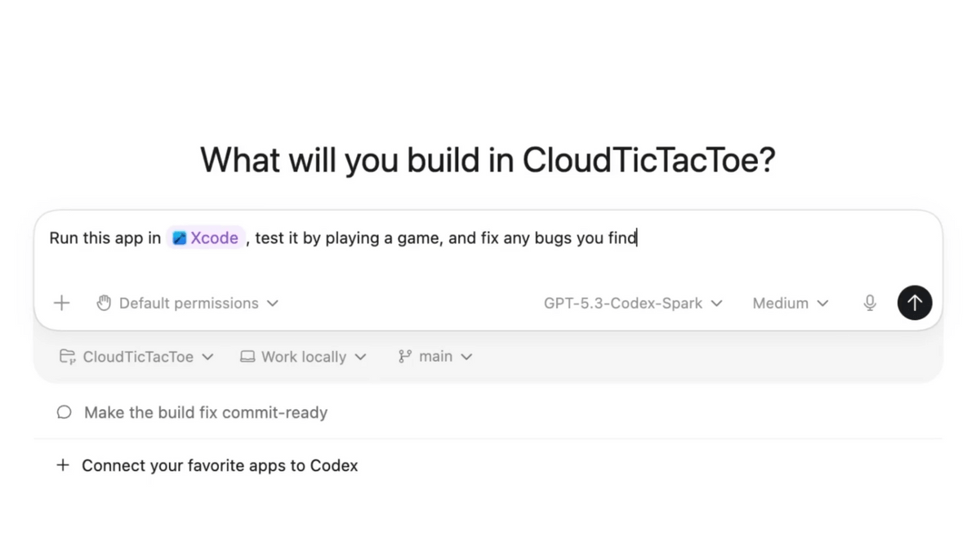Viewport: 980px width, 551px height.
Task: Open the Default permissions dropdown
Action: tap(189, 303)
